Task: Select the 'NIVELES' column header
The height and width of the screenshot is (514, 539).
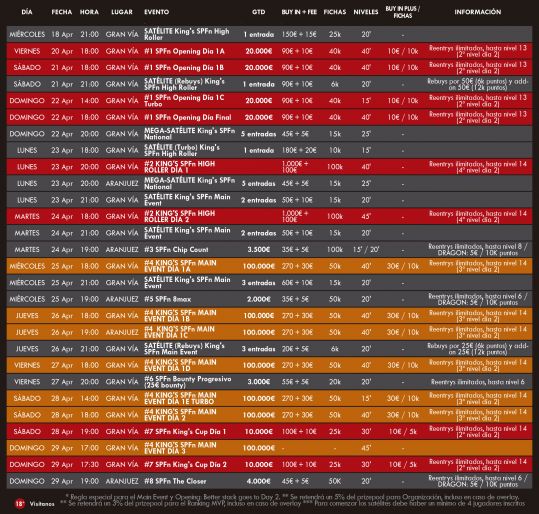Action: coord(366,12)
